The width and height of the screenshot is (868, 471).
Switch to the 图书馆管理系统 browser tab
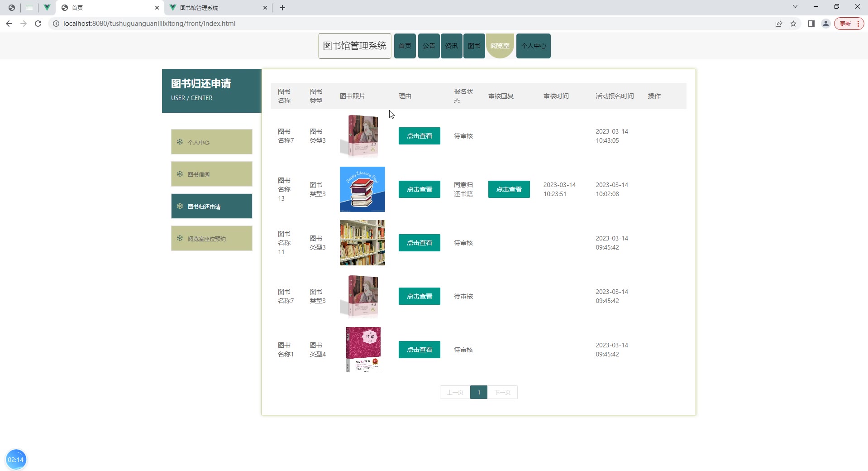(218, 8)
